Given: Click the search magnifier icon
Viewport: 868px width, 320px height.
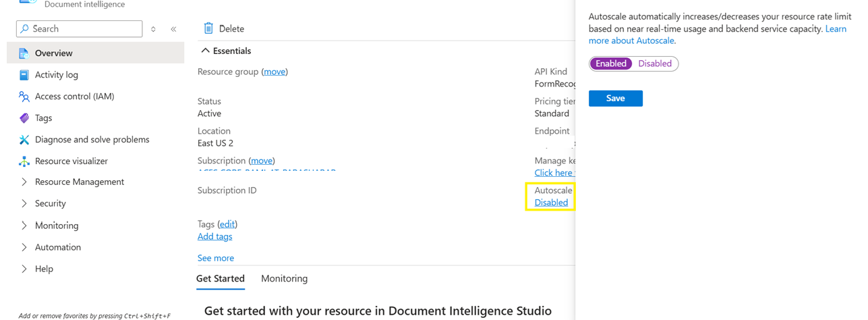Looking at the screenshot, I should coord(25,28).
